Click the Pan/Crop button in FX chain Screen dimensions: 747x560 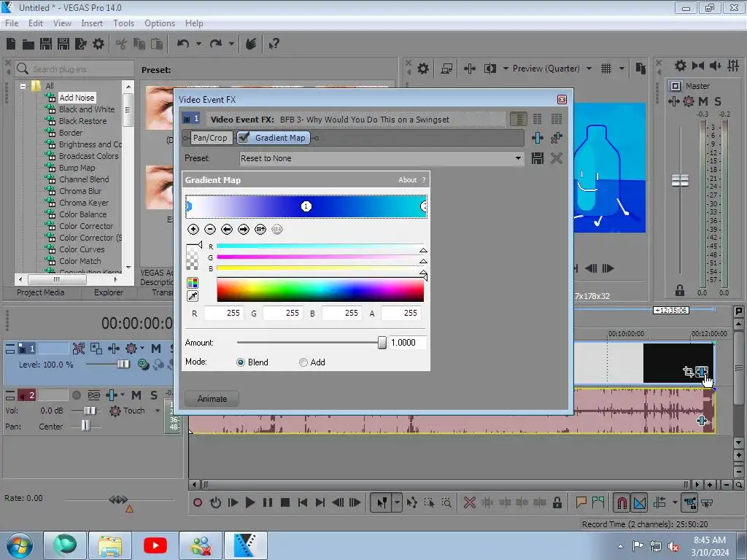coord(210,138)
